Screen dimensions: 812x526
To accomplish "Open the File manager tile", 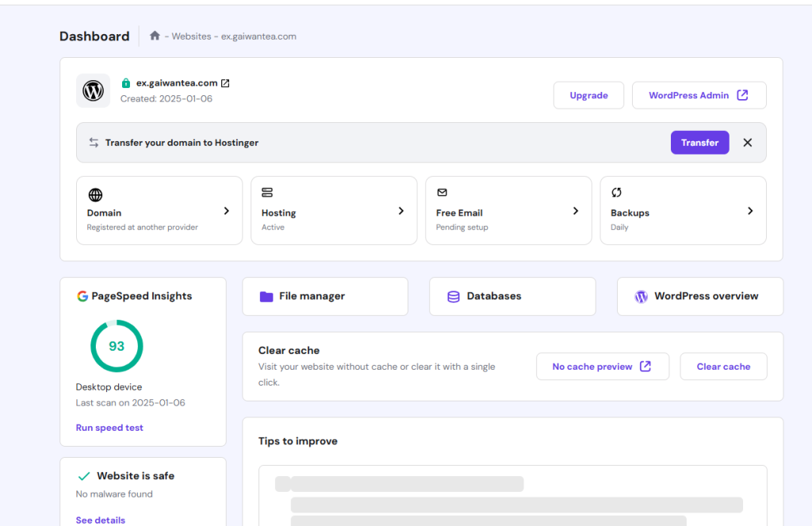I will (x=325, y=297).
